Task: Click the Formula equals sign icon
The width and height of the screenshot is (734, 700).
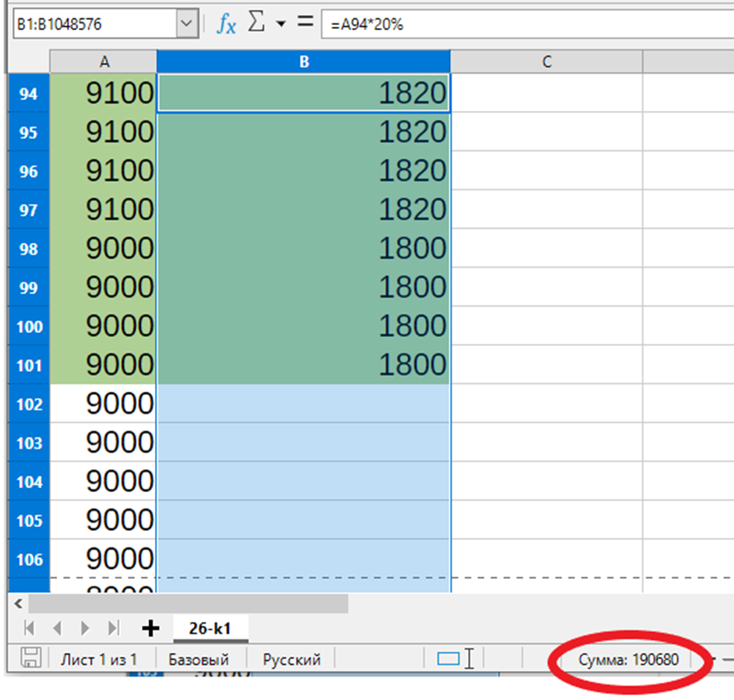Action: [x=306, y=23]
